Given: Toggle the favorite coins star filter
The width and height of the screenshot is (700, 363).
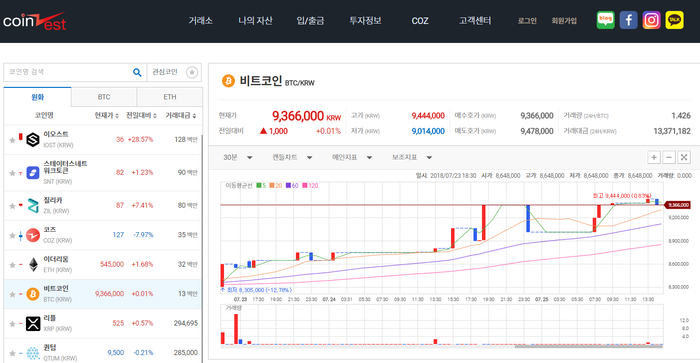Looking at the screenshot, I should [x=192, y=72].
